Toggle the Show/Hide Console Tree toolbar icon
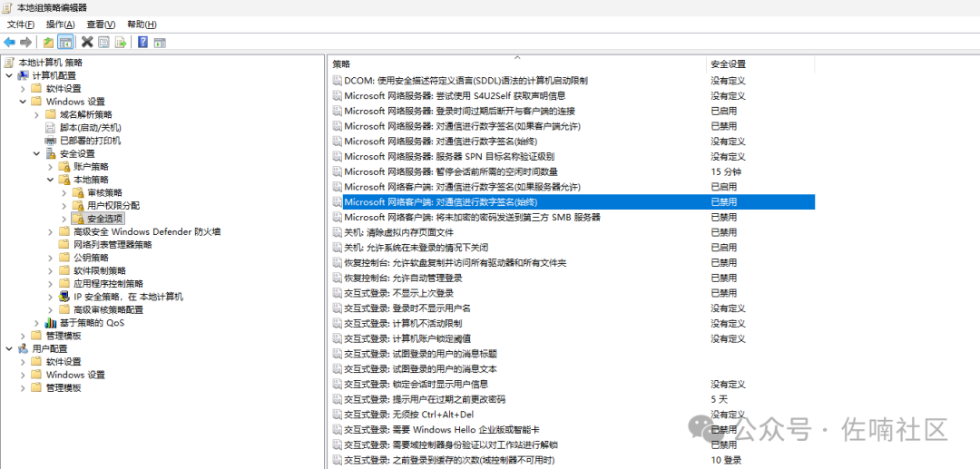This screenshot has width=980, height=469. (x=65, y=43)
